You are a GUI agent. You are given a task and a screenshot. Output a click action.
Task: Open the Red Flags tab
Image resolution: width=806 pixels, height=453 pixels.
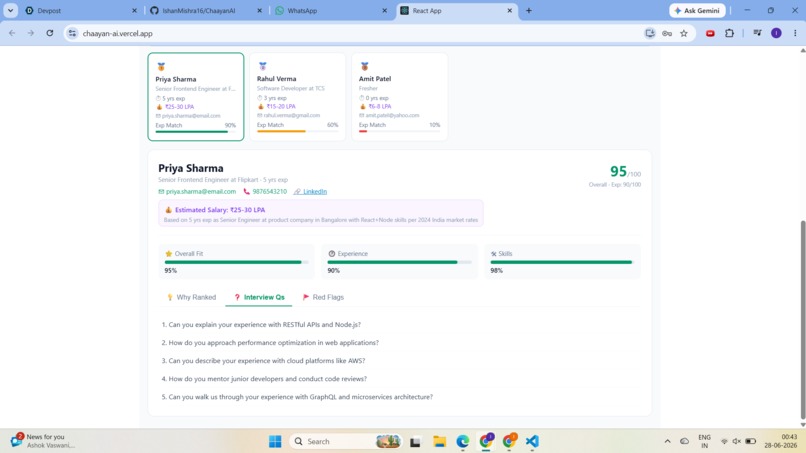(x=323, y=297)
